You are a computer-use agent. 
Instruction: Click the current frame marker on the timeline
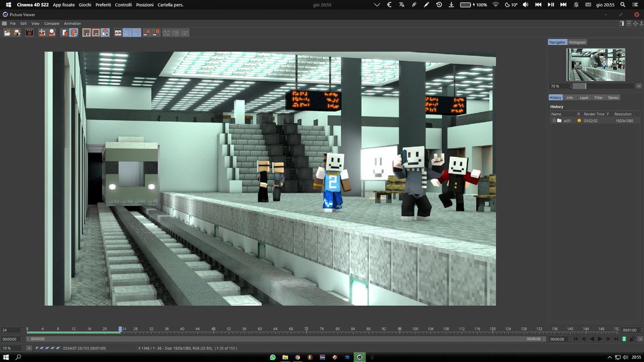click(120, 329)
